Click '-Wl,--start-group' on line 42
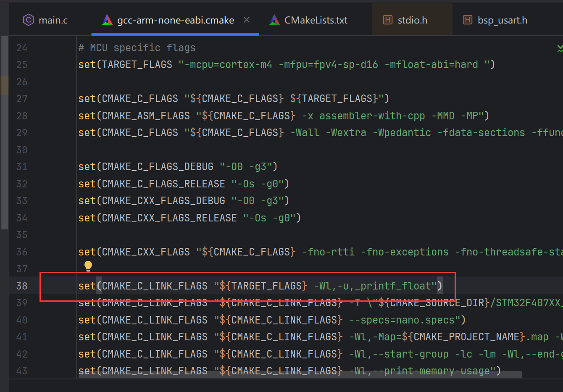The image size is (563, 392). pyautogui.click(x=399, y=354)
